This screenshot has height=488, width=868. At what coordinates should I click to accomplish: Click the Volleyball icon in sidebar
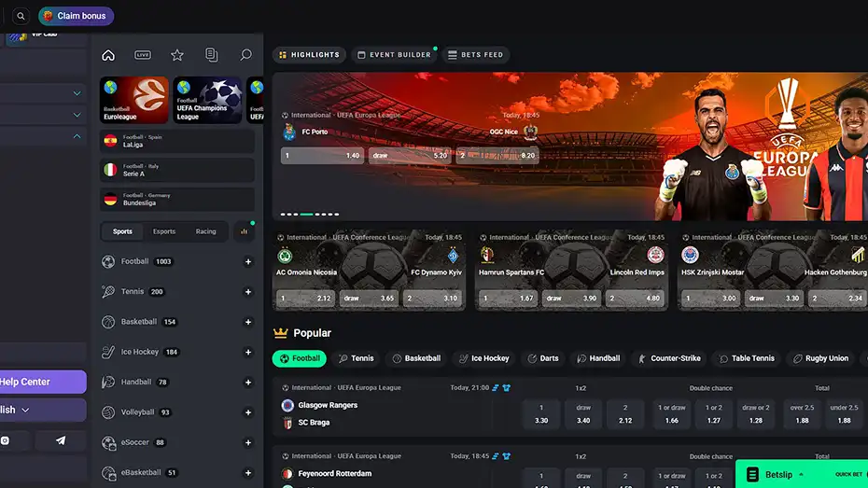click(108, 412)
